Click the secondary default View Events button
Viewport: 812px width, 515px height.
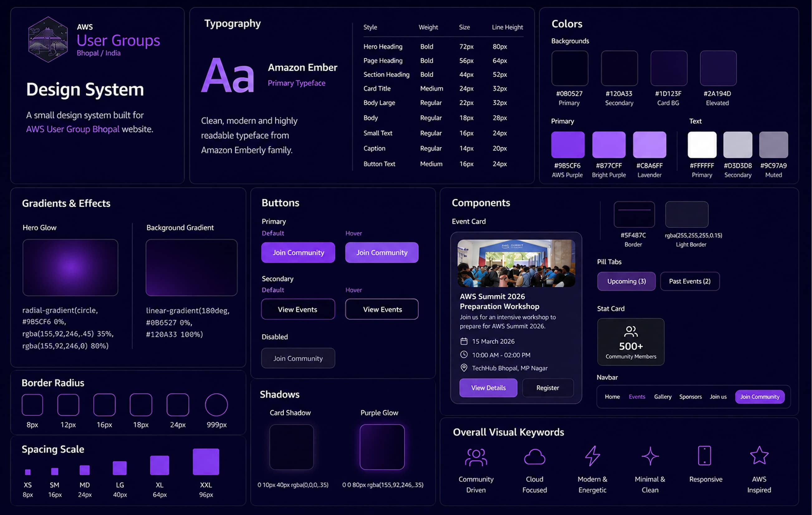[298, 309]
